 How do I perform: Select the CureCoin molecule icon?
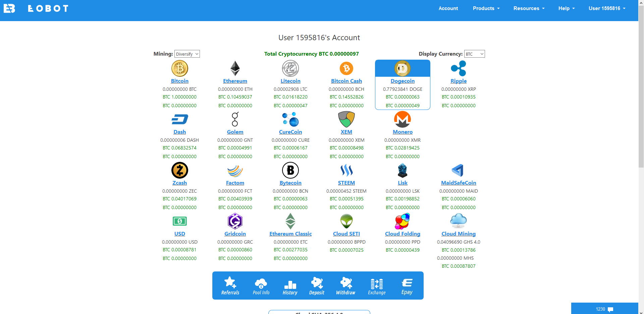[x=290, y=119]
